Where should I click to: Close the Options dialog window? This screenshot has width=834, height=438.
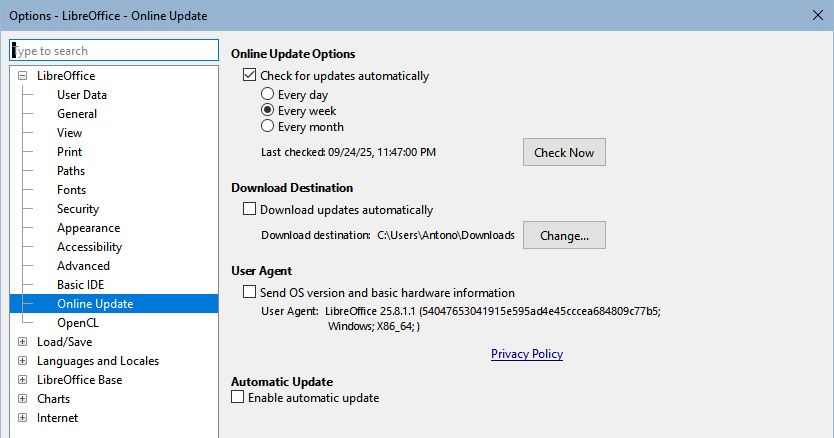[818, 15]
